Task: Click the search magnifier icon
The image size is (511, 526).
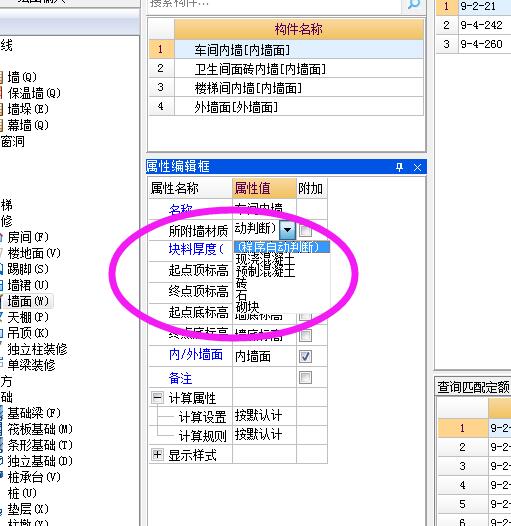Action: (414, 4)
